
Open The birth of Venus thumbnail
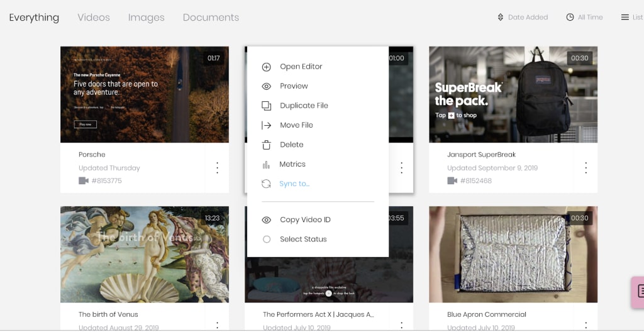pos(145,254)
